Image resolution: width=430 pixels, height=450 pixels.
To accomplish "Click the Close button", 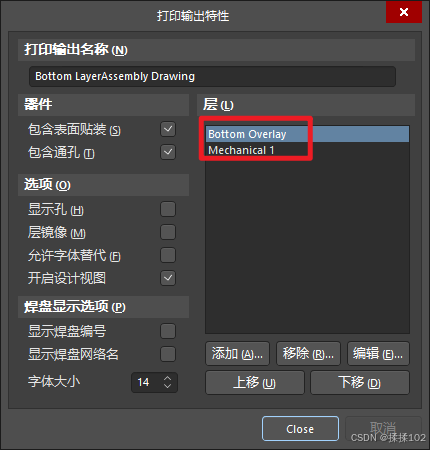I will click(300, 429).
